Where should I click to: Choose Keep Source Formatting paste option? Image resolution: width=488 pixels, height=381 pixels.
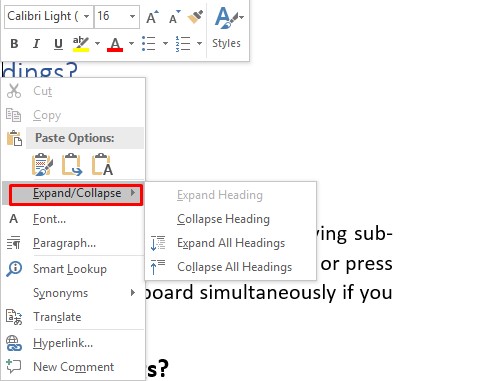[x=42, y=164]
